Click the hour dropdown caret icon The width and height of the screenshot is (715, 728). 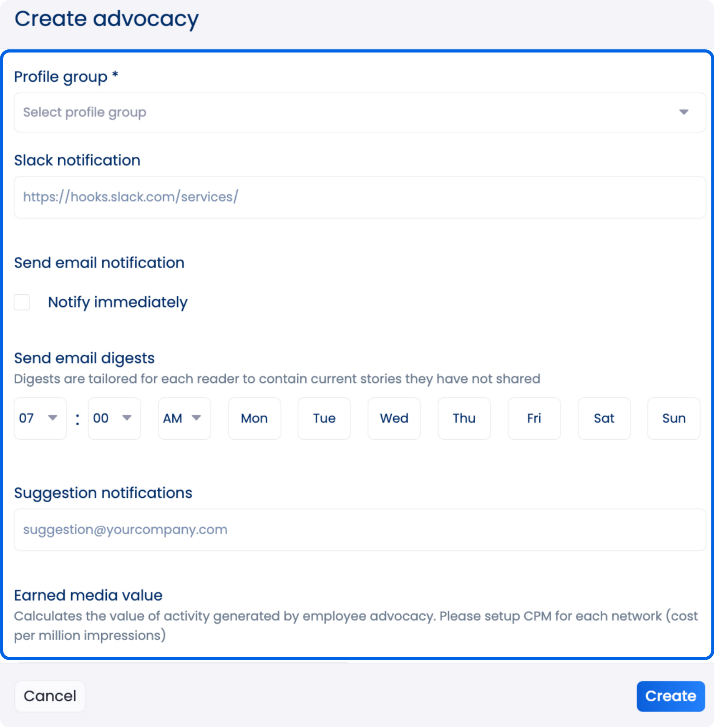[x=53, y=418]
